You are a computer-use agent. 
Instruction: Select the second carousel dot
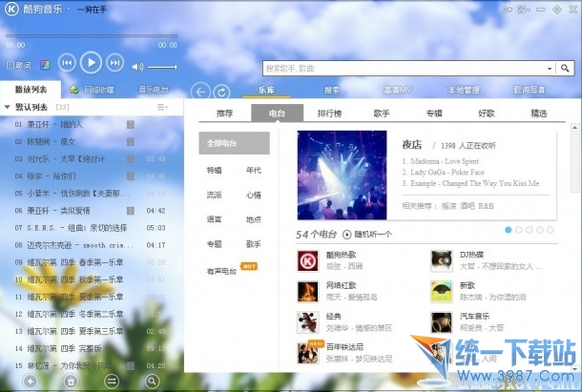(519, 230)
